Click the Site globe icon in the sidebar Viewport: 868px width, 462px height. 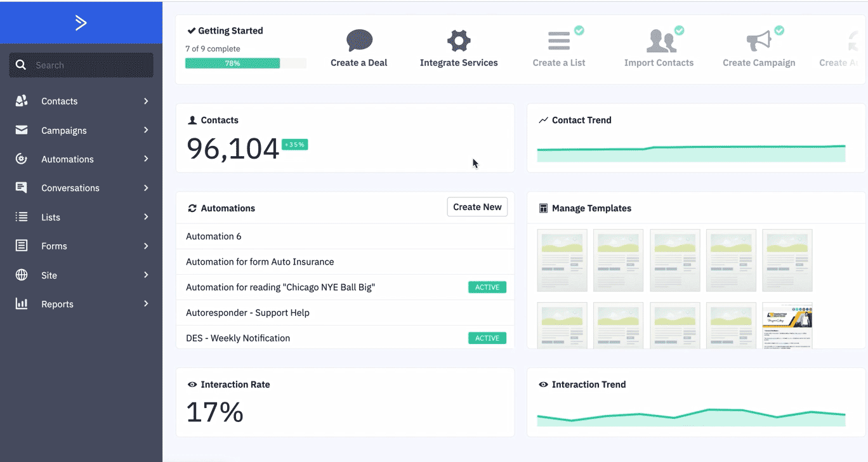(x=22, y=275)
